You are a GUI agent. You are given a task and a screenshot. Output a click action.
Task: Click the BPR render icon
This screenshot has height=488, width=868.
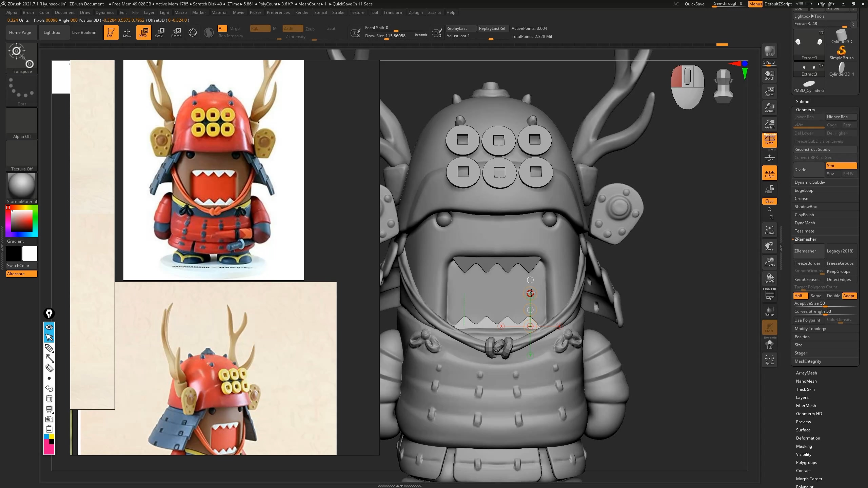click(x=769, y=51)
